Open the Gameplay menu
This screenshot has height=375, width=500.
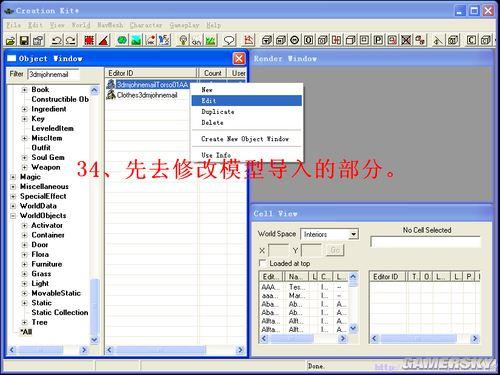click(184, 25)
